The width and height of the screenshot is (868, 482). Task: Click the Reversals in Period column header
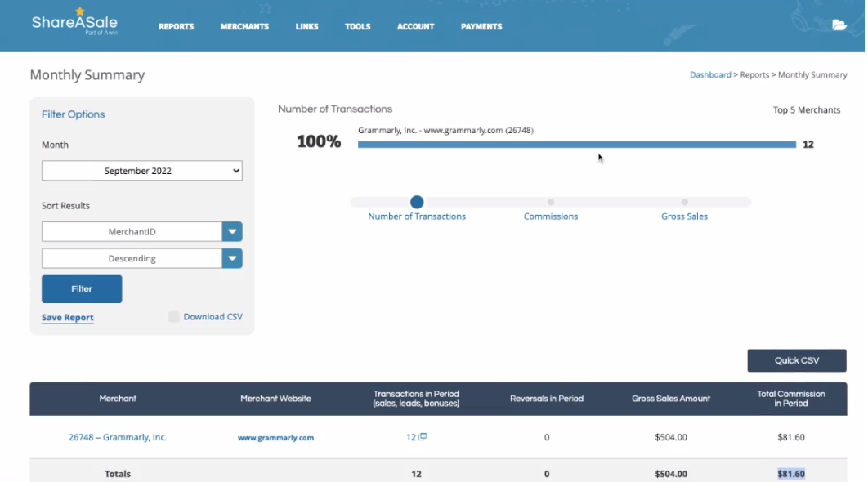pos(547,399)
